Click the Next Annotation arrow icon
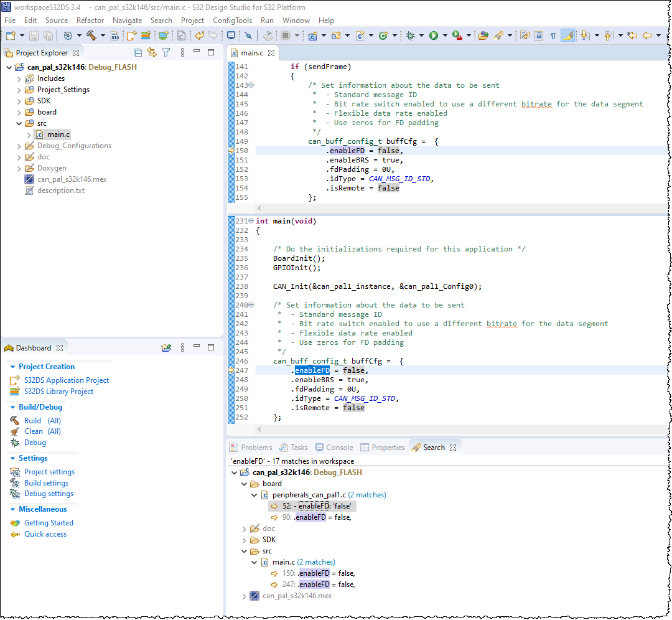672x620 pixels. point(584,35)
